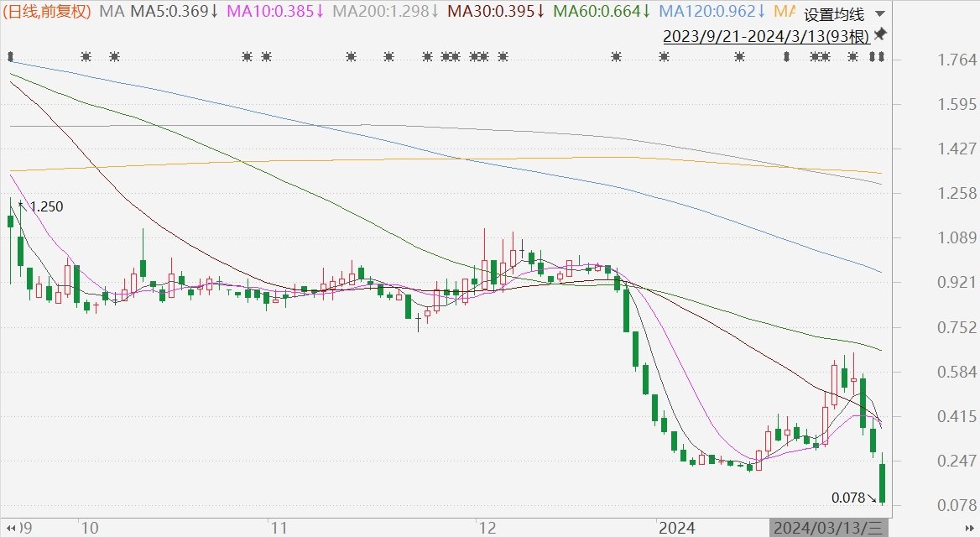
Task: Select the MA200:1.298 indicator label
Action: (x=386, y=11)
